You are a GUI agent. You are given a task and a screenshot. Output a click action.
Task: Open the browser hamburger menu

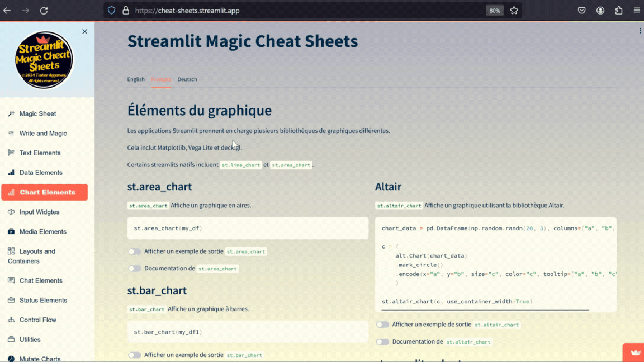pos(637,11)
